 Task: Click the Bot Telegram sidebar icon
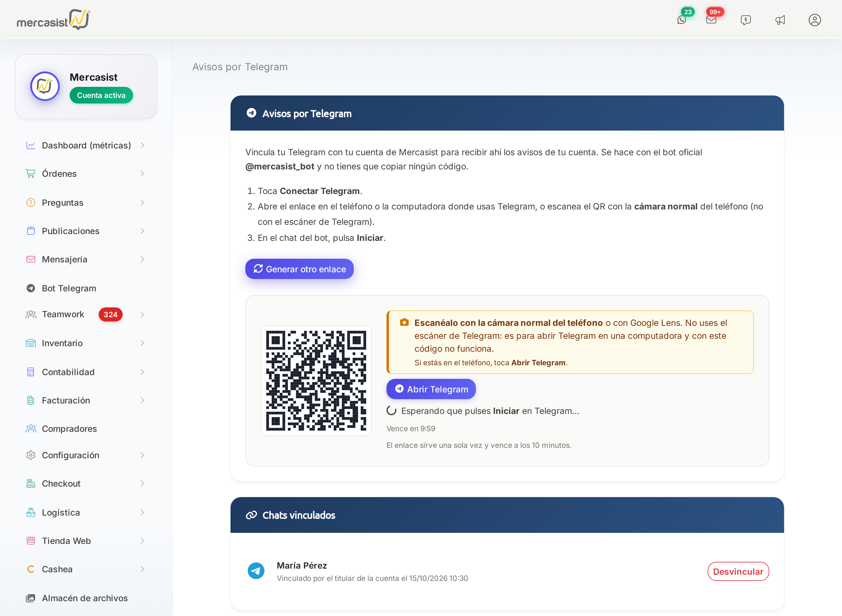[31, 288]
